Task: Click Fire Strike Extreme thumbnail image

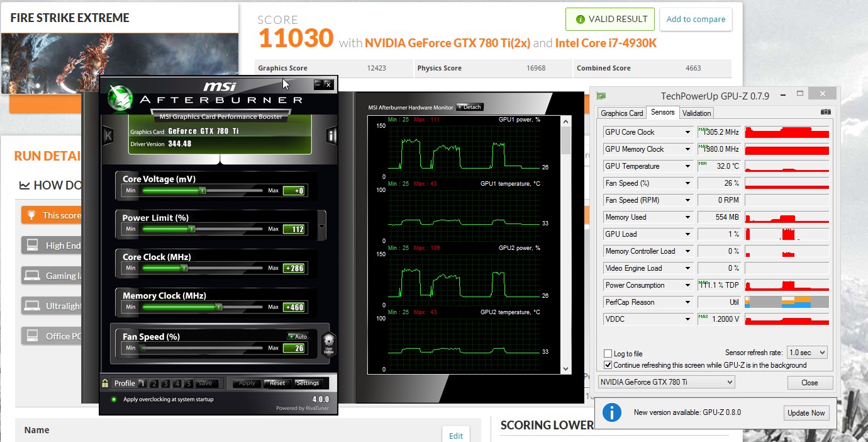Action: click(120, 63)
